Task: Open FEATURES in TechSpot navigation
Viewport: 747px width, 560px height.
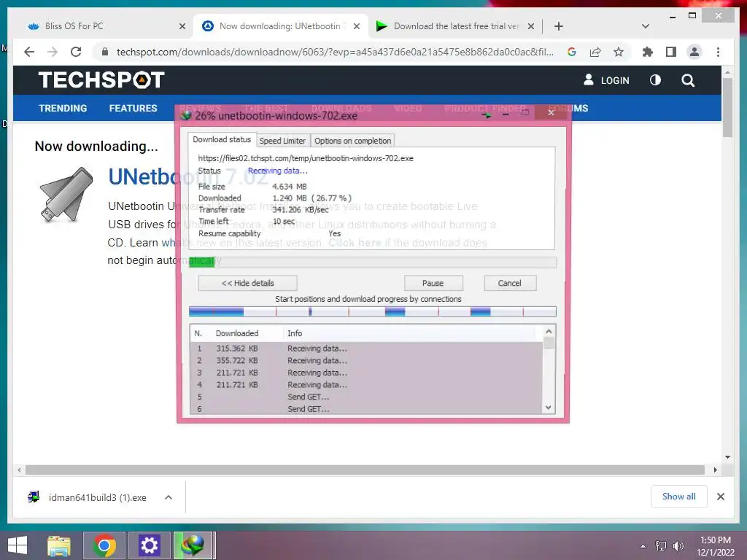Action: click(x=133, y=108)
